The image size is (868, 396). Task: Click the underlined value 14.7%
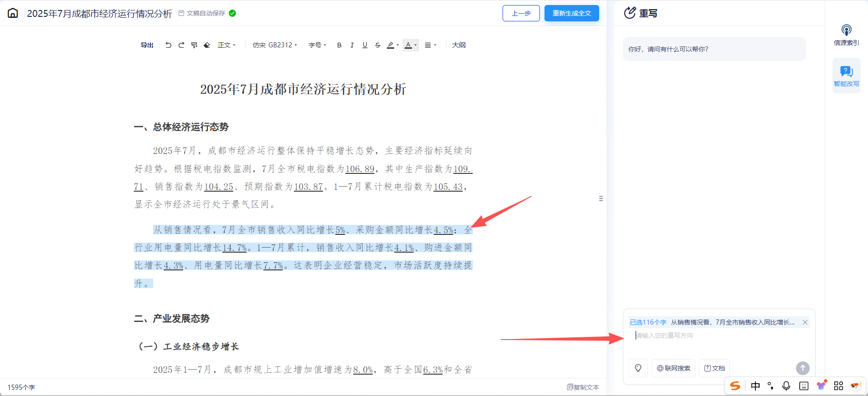(234, 248)
